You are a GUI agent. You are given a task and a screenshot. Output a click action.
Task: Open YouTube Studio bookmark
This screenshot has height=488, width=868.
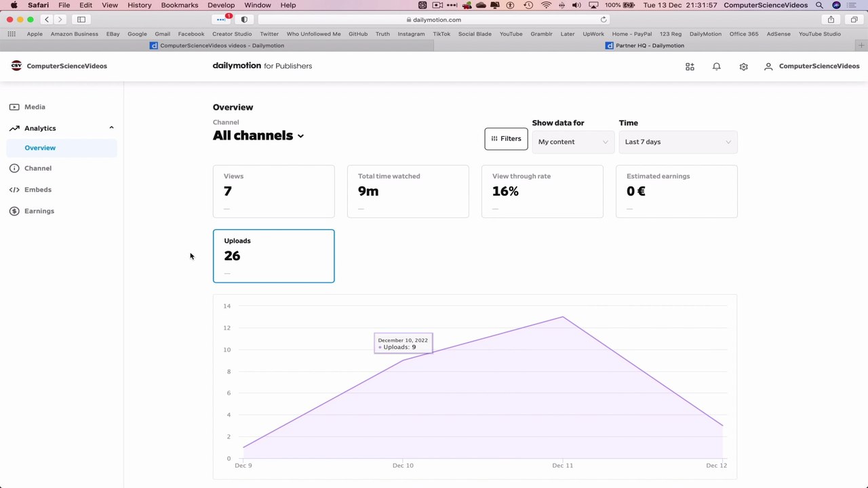pyautogui.click(x=819, y=34)
